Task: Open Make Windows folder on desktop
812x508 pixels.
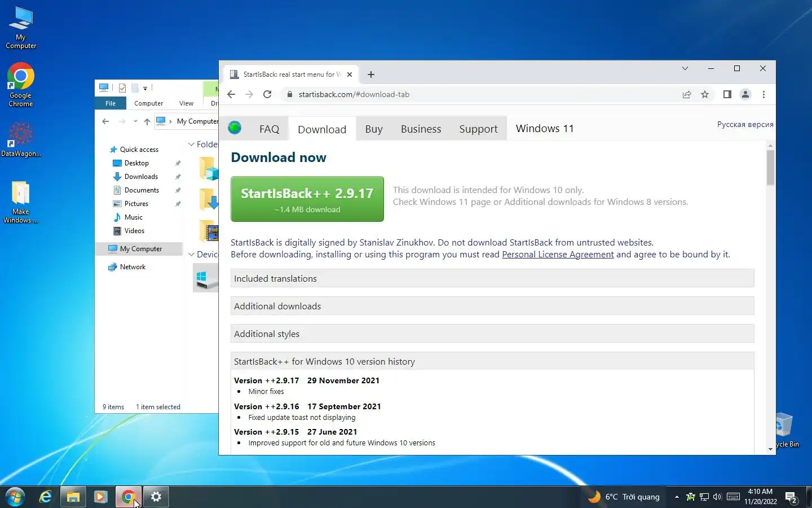Action: (21, 202)
